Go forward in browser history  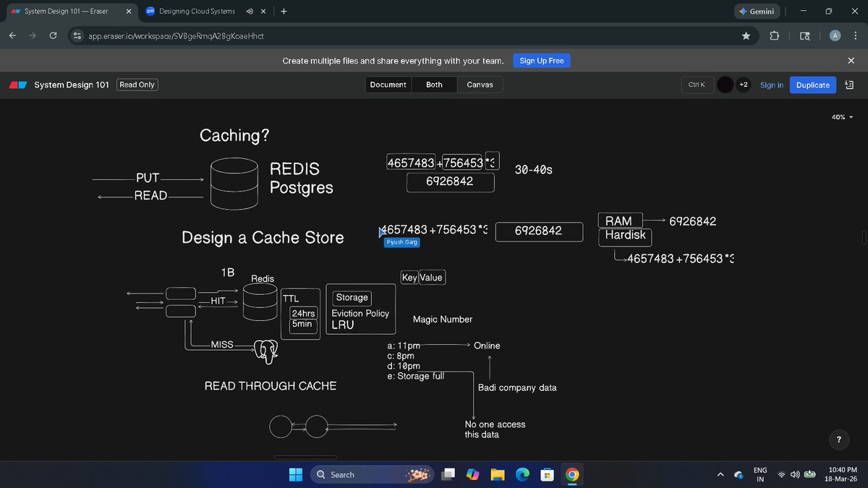point(33,35)
